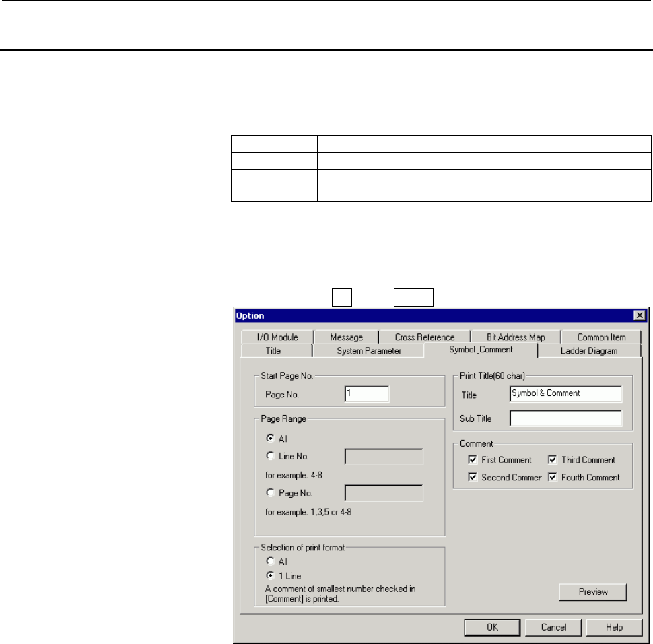Switch to the Title tab
This screenshot has height=644, width=653.
click(x=273, y=350)
